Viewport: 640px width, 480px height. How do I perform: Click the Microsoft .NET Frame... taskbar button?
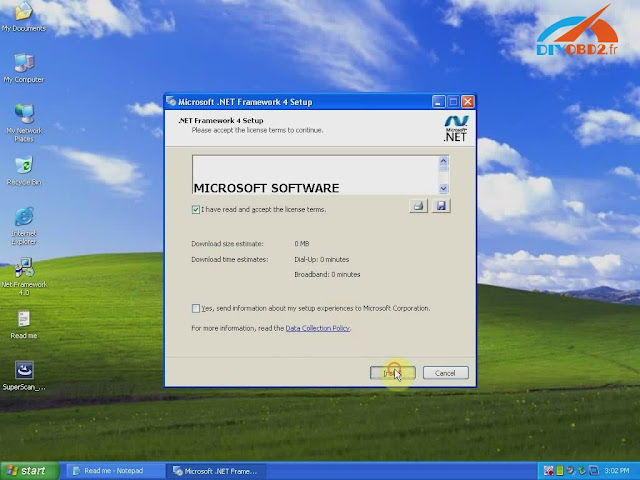point(216,471)
